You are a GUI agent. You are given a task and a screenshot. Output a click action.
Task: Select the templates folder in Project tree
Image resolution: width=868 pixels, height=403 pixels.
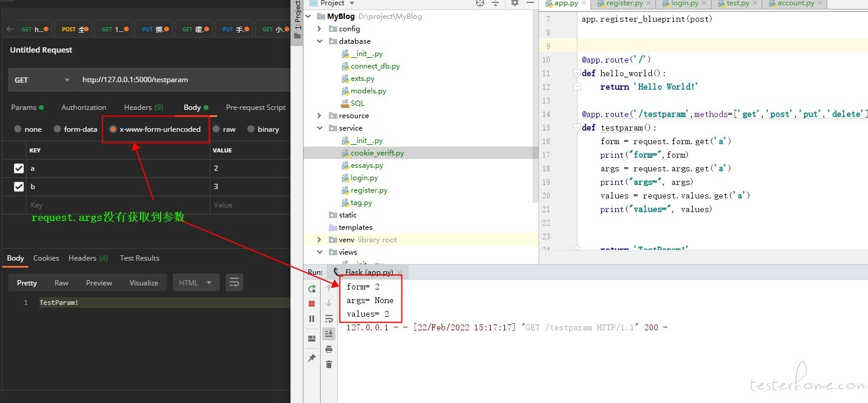point(355,227)
